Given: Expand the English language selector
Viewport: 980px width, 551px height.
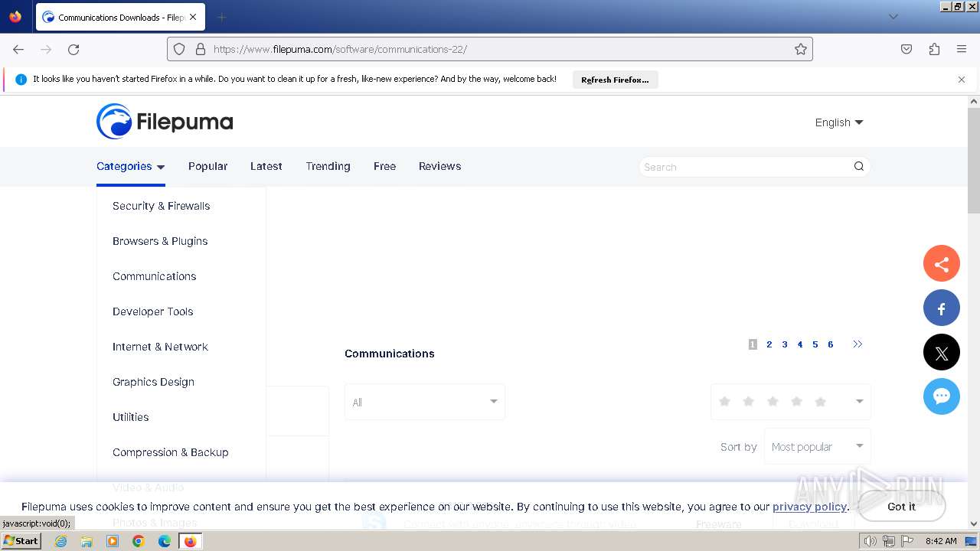Looking at the screenshot, I should (839, 122).
